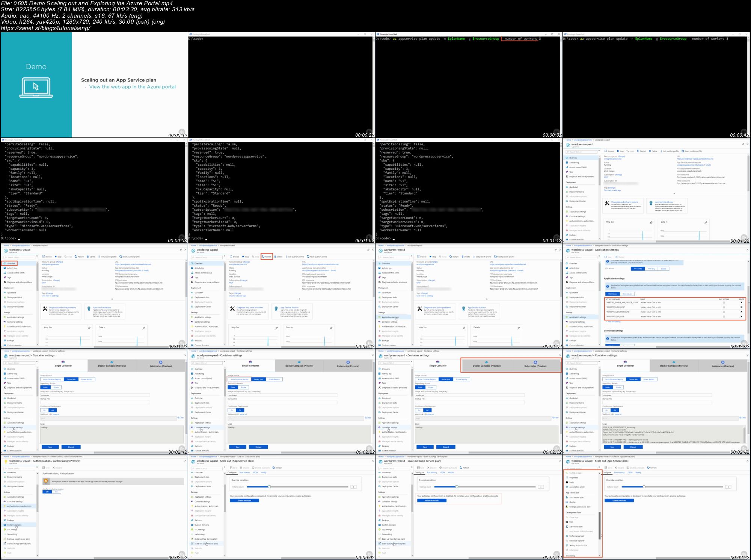This screenshot has width=751, height=560.
Task: Select Private repository access in 00:02:32 frame
Action: pos(431,387)
